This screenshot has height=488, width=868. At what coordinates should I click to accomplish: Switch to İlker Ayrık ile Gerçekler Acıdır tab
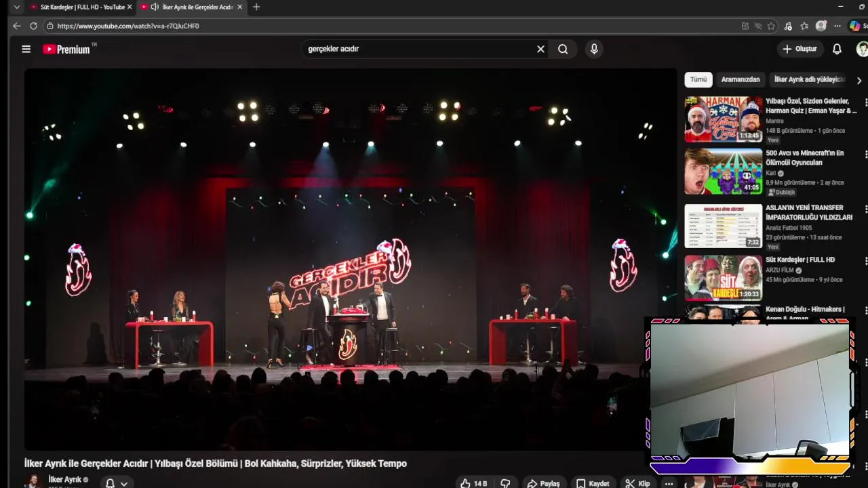pyautogui.click(x=192, y=7)
